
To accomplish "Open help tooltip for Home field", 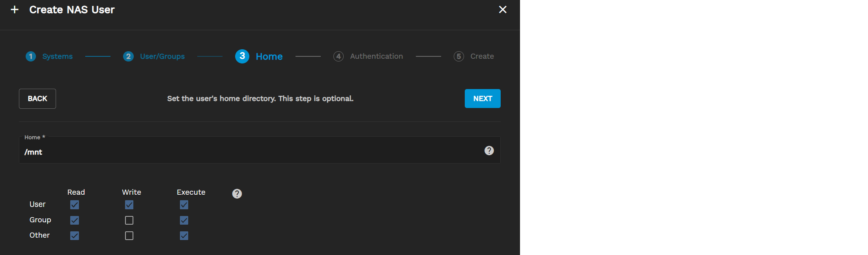I will pos(489,151).
